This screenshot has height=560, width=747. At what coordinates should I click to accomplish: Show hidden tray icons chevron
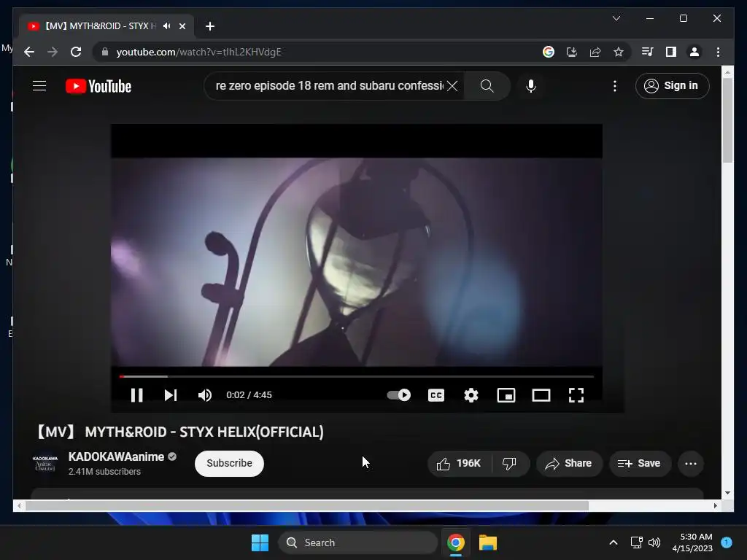pos(613,542)
